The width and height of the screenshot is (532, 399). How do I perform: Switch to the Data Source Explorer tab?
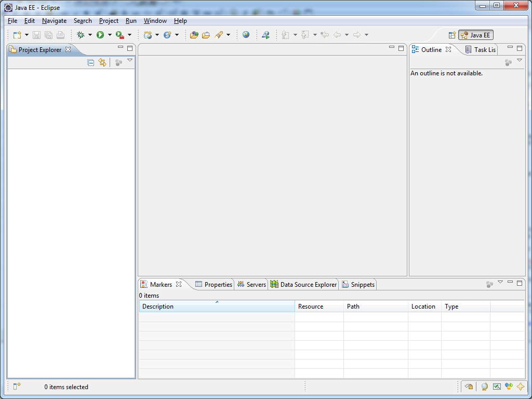pyautogui.click(x=303, y=284)
